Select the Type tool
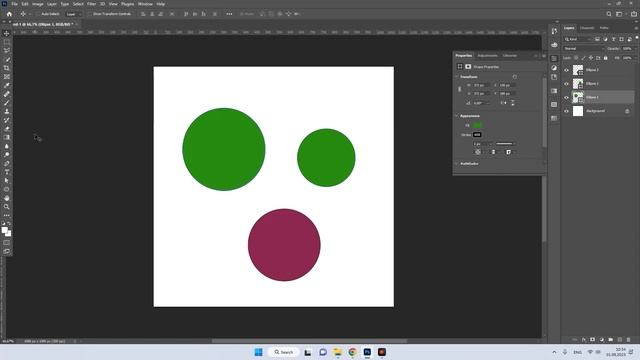 click(7, 172)
